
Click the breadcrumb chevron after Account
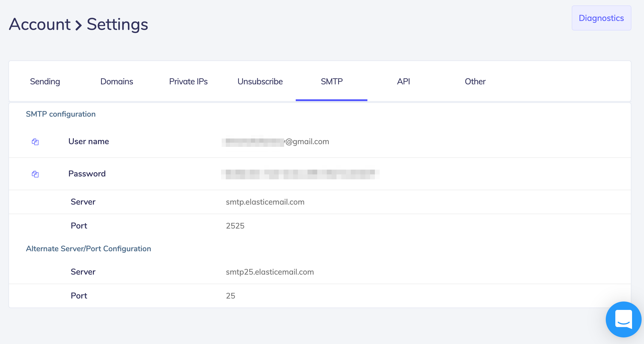coord(78,25)
